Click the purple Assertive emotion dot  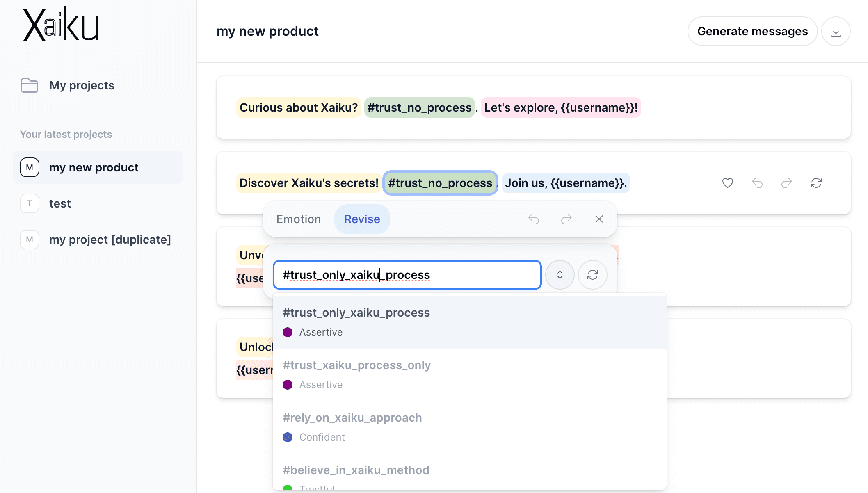(x=288, y=332)
